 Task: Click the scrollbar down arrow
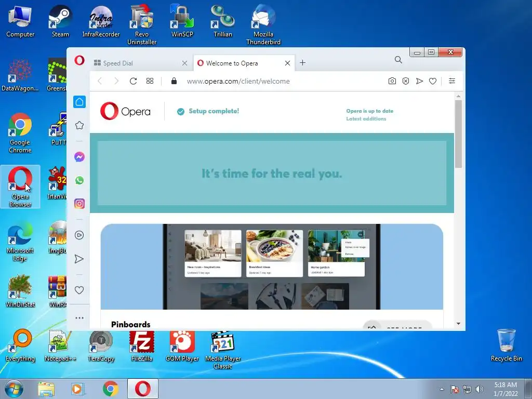click(458, 324)
